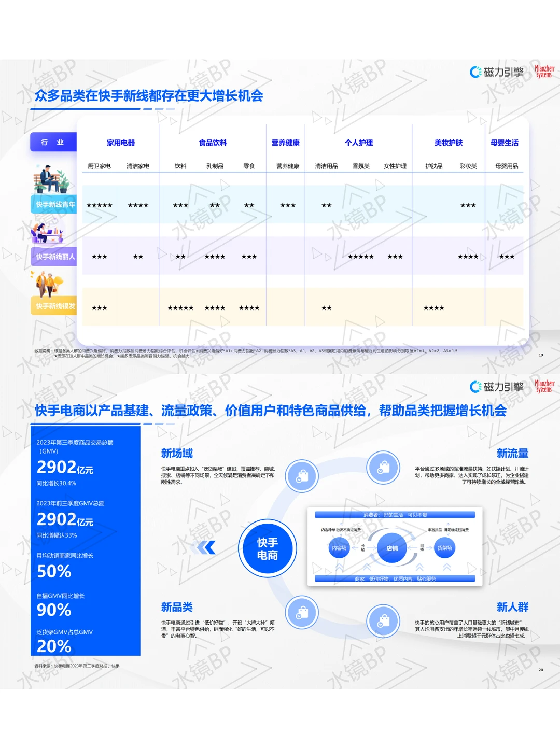Click the illustration above 快手新线青年
Viewport: 560px width, 748px height.
(51, 179)
